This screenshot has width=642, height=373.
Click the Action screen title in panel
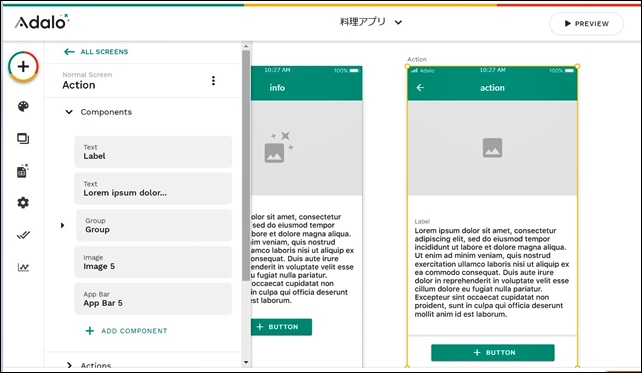pos(79,85)
